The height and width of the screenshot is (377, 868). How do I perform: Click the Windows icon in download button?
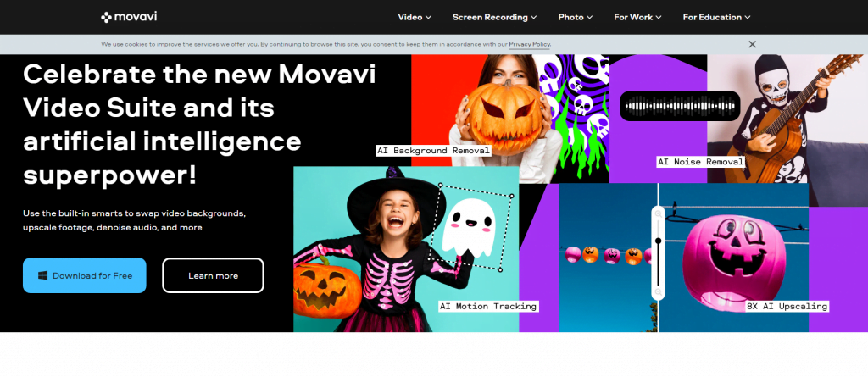[42, 275]
